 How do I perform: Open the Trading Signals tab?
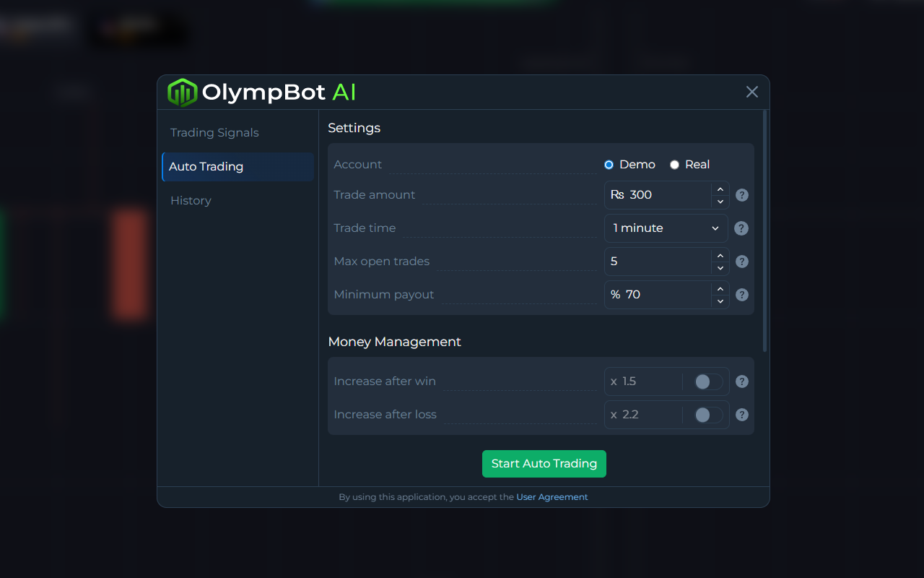237,133
